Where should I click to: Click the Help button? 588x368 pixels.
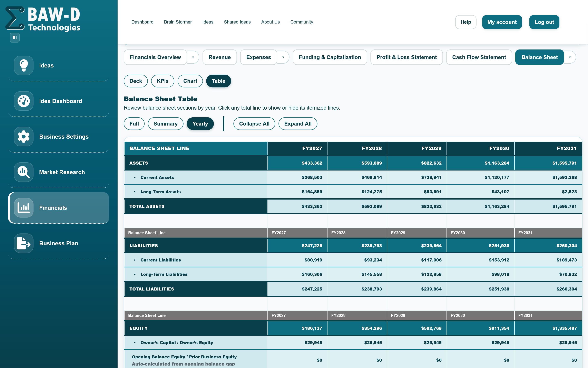pyautogui.click(x=465, y=22)
